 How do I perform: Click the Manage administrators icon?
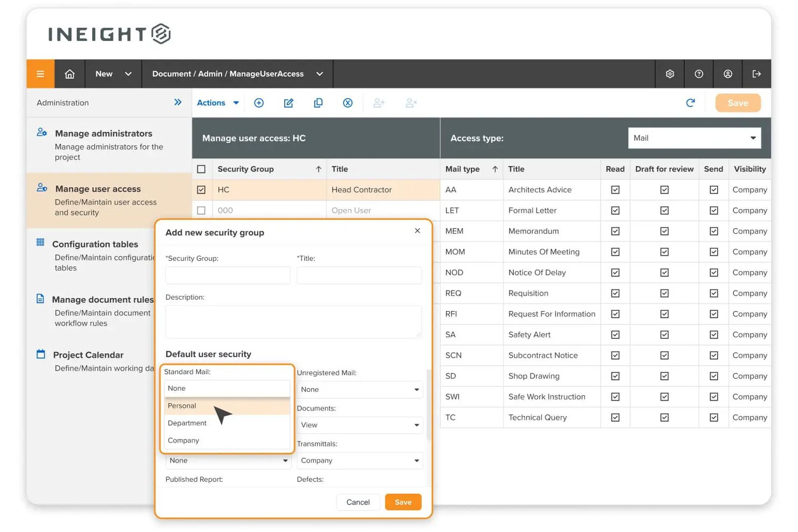[x=42, y=133]
